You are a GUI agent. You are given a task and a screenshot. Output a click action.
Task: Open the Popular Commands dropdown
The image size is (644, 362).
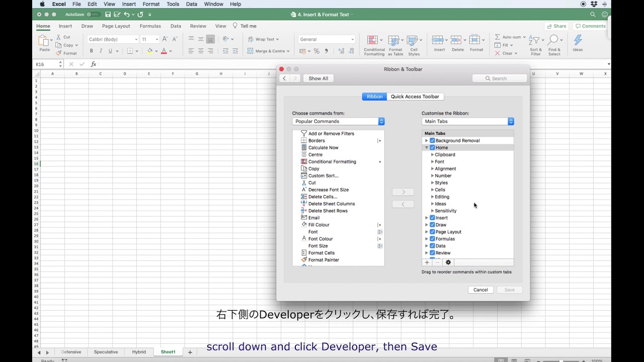coord(338,121)
